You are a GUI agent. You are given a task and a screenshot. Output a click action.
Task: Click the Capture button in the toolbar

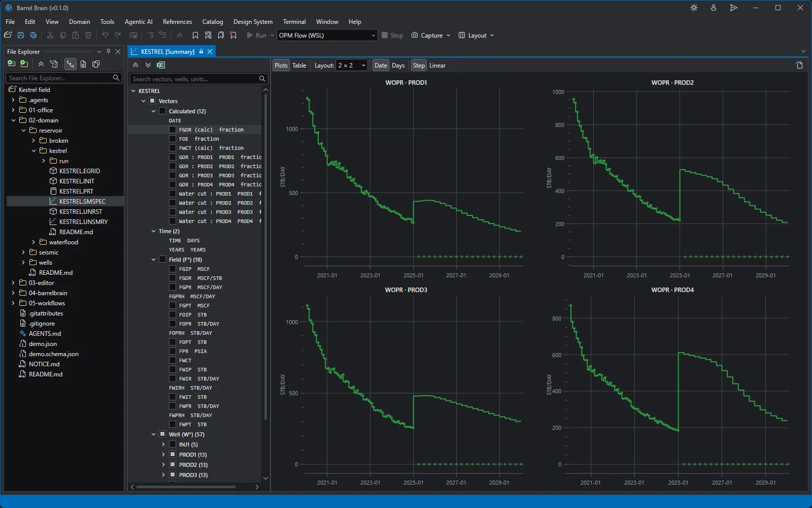click(x=431, y=35)
